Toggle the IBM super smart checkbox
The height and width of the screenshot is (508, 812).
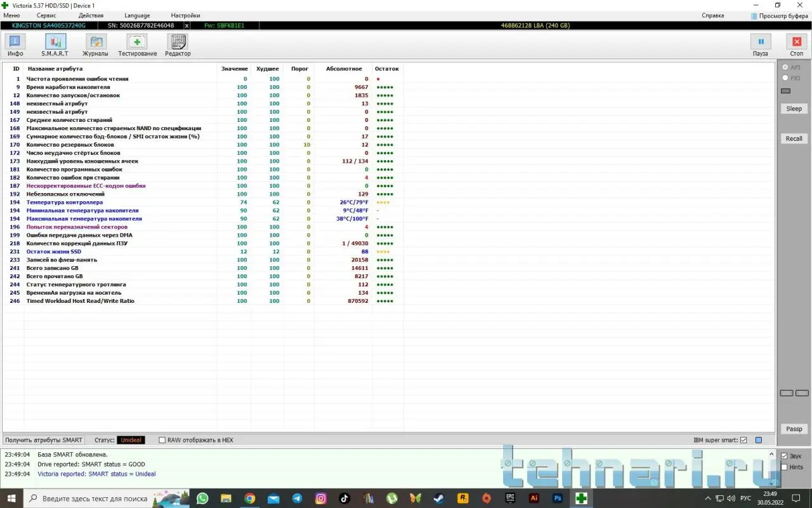743,440
